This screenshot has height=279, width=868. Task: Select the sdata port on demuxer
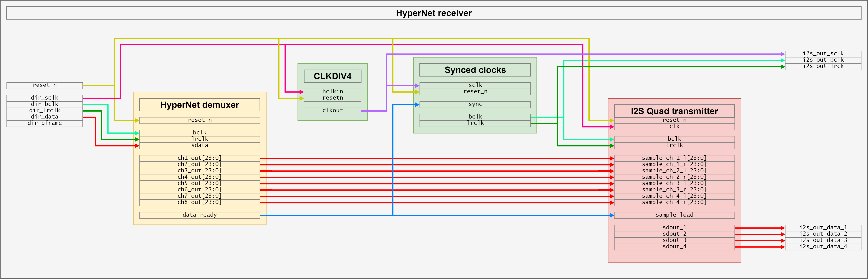point(200,145)
